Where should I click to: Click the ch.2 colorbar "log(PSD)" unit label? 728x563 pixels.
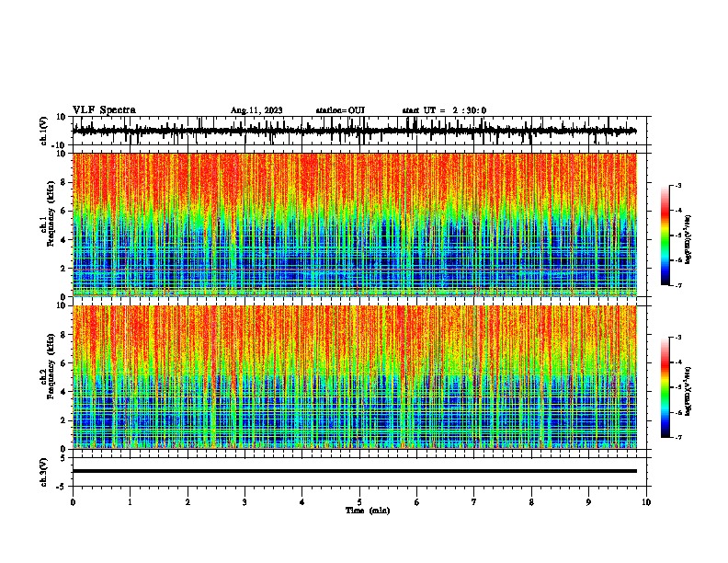point(688,391)
